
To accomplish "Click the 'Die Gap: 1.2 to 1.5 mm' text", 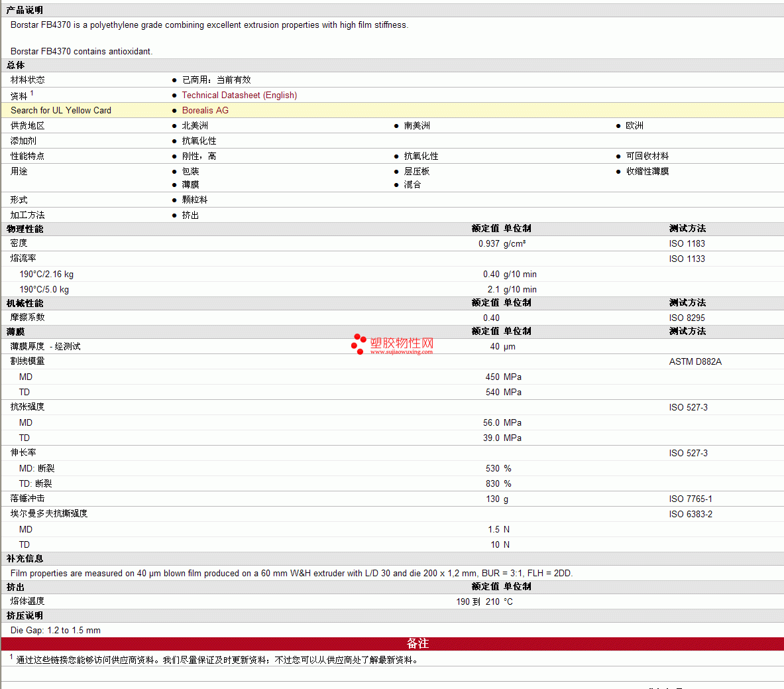I will pos(56,631).
